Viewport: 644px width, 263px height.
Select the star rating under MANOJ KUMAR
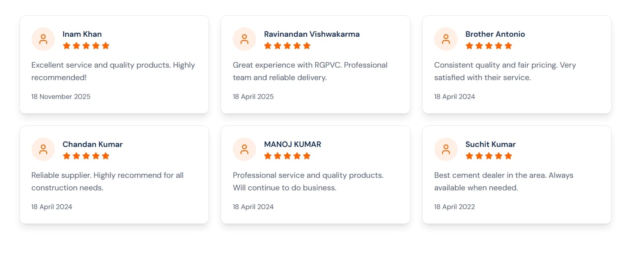pos(287,156)
